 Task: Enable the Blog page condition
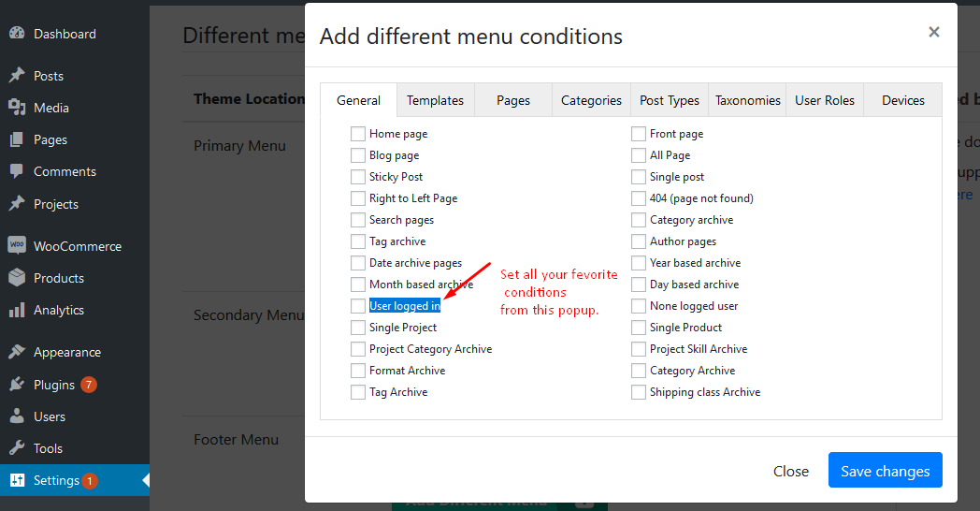tap(358, 155)
